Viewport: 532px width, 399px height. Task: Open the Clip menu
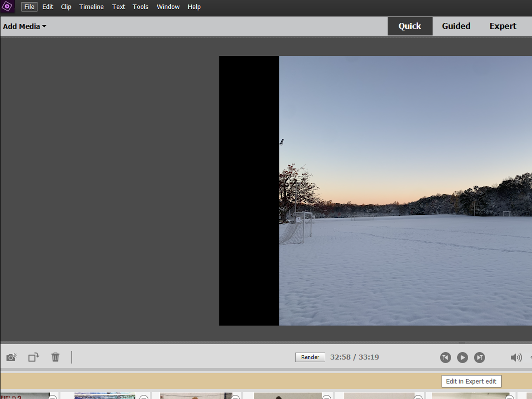pyautogui.click(x=65, y=6)
